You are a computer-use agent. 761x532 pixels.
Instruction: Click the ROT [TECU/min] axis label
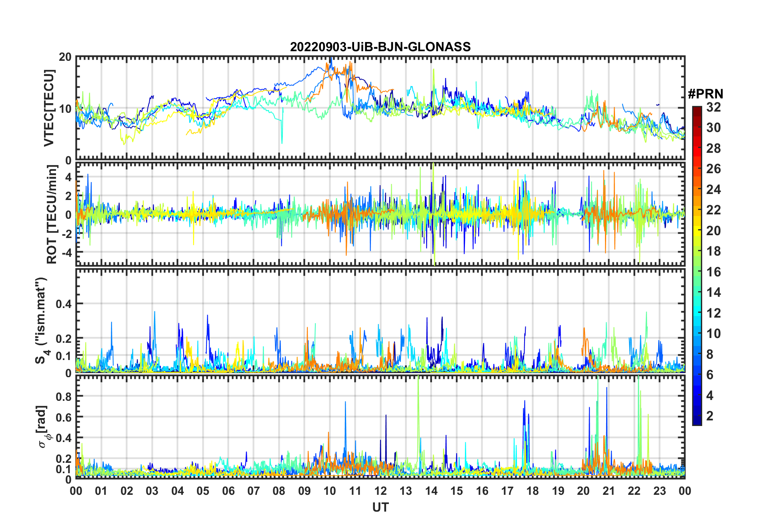pyautogui.click(x=52, y=214)
